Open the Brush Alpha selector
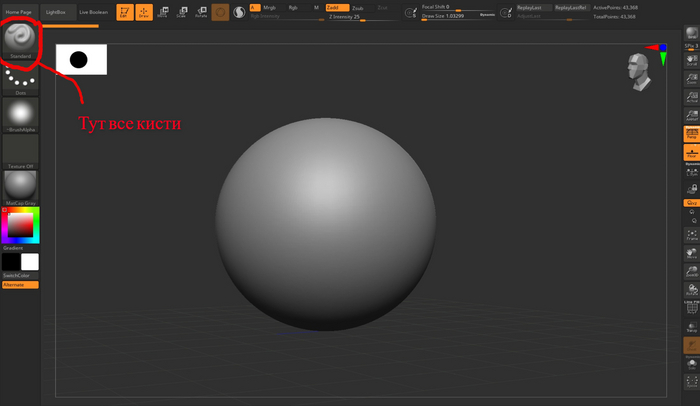The image size is (700, 406). 20,113
